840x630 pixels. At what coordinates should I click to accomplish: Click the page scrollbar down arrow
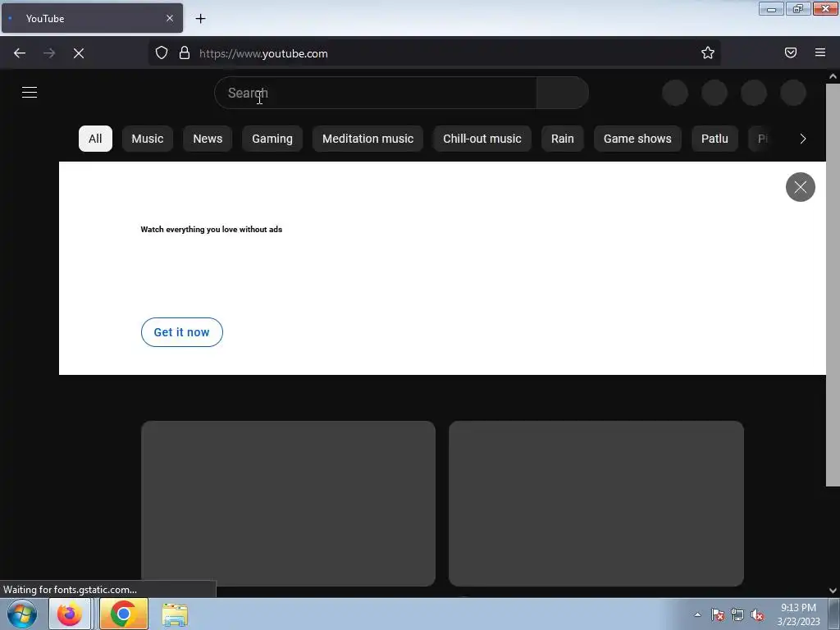click(x=833, y=591)
